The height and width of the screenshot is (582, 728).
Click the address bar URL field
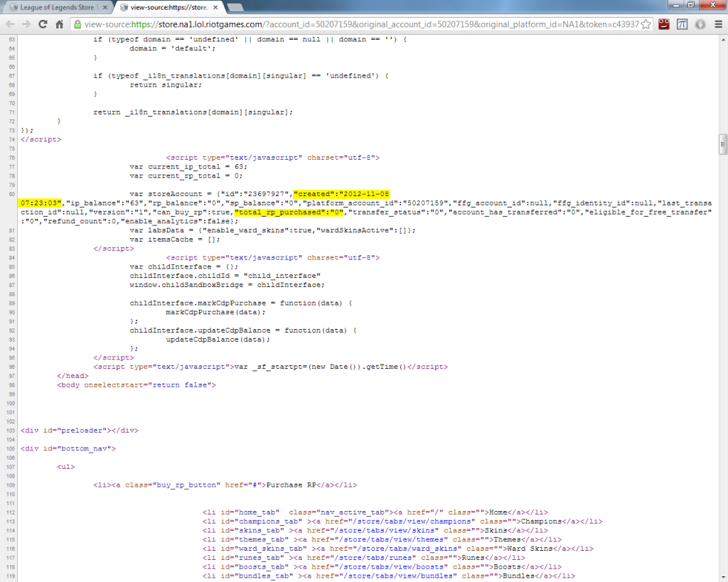tap(355, 23)
